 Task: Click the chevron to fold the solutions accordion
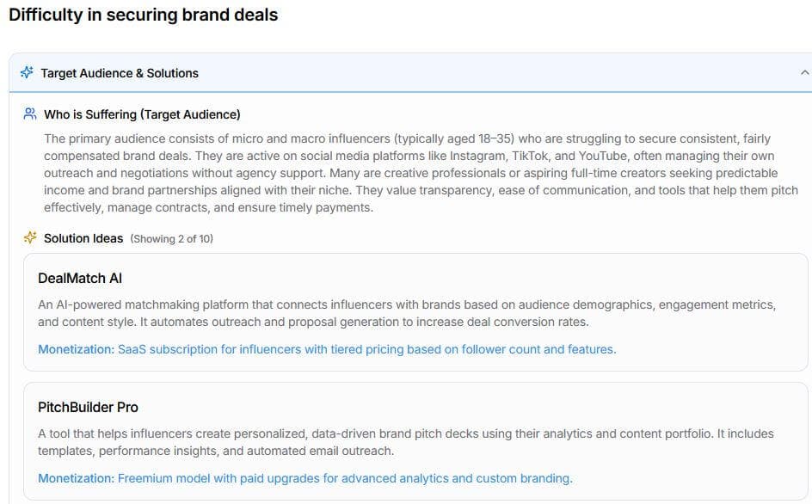[x=803, y=73]
